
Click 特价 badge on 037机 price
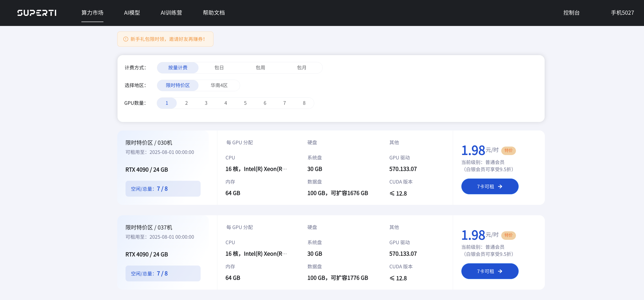pyautogui.click(x=508, y=235)
